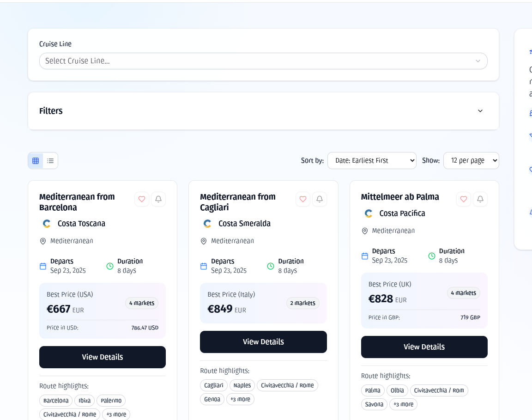
Task: Favorite the Mittelmeer ab Palma cruise
Action: [464, 199]
